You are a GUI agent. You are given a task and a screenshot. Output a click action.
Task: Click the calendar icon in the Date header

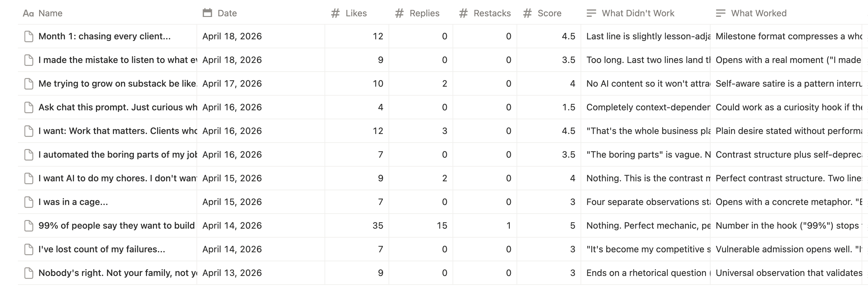(x=207, y=13)
